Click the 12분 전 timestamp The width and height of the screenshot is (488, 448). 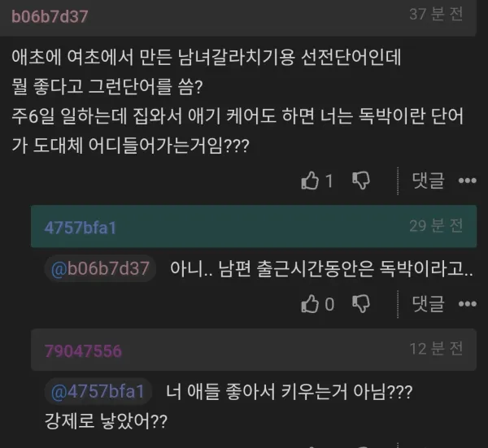click(436, 349)
